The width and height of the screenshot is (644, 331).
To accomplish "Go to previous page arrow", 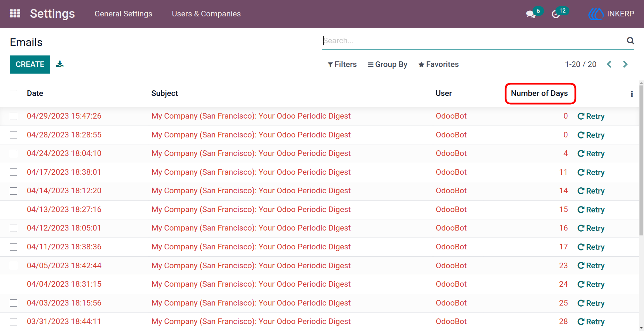I will coord(609,64).
